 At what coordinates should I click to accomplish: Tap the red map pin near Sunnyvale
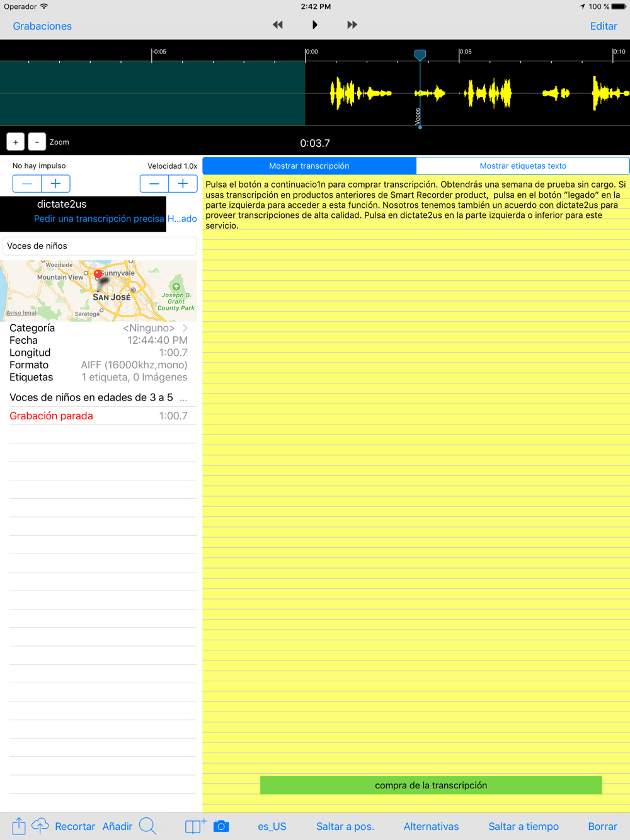(98, 275)
